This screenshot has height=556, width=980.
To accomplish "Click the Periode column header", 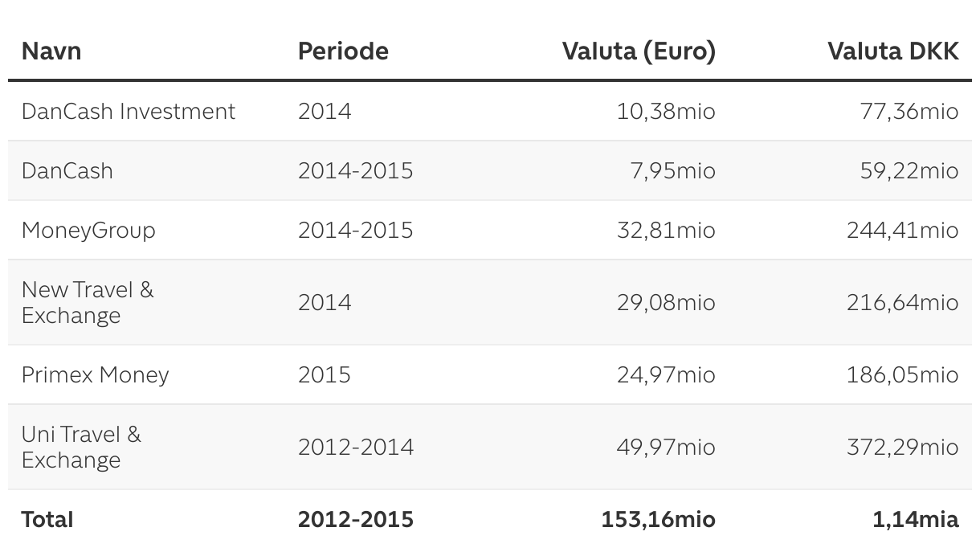I will 343,51.
